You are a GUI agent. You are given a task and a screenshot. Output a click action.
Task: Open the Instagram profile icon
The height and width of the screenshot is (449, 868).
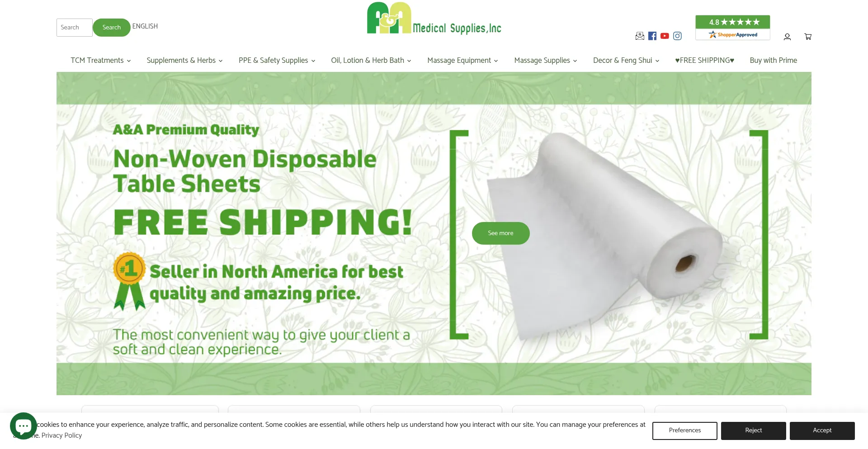pyautogui.click(x=677, y=36)
